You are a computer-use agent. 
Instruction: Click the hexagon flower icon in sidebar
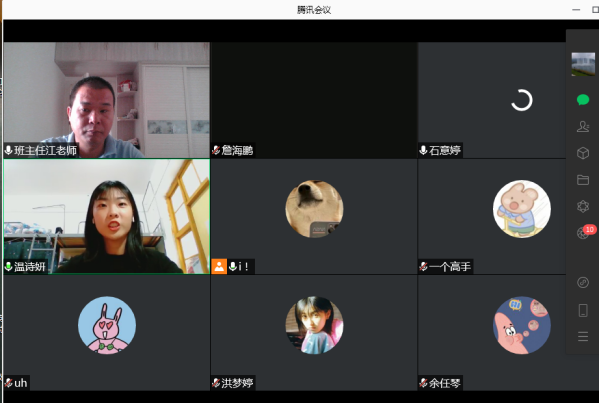pos(583,206)
